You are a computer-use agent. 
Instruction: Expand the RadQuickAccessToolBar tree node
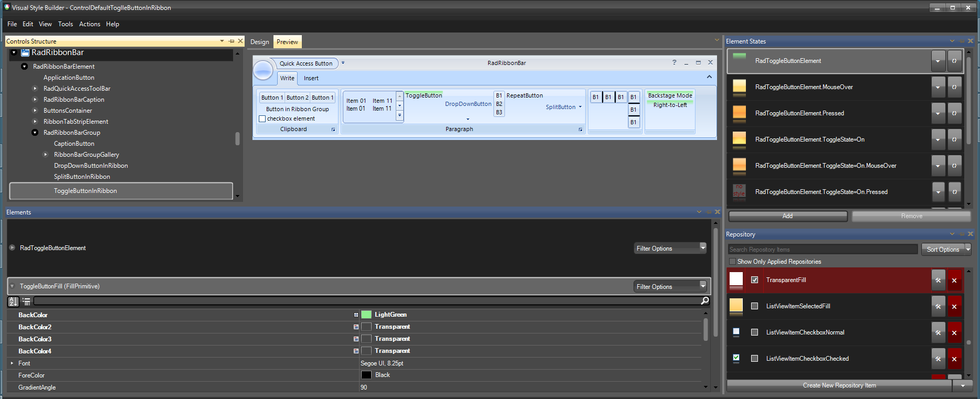pos(35,89)
